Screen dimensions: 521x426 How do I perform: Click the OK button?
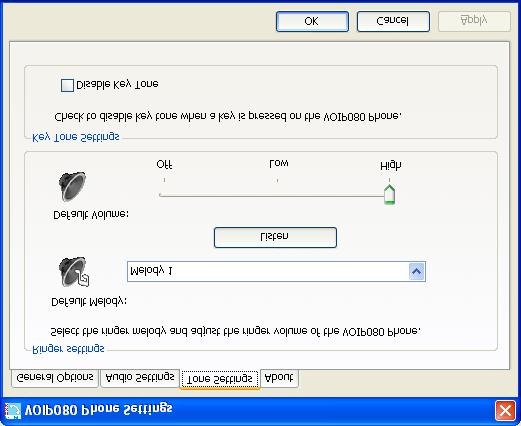tap(312, 21)
